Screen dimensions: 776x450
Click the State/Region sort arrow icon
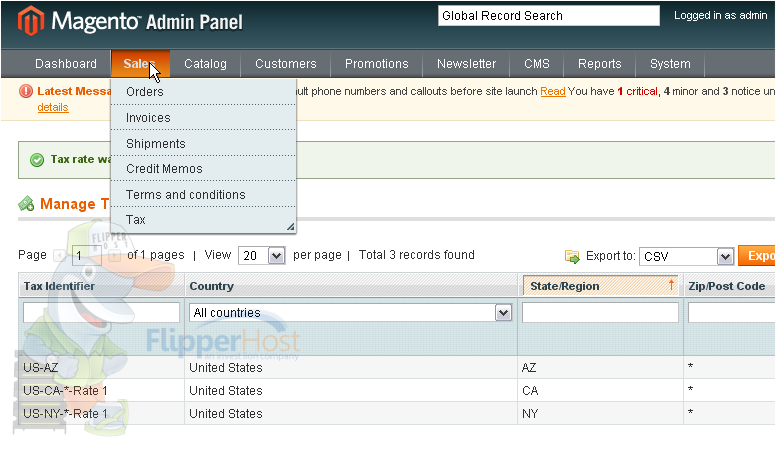(672, 285)
